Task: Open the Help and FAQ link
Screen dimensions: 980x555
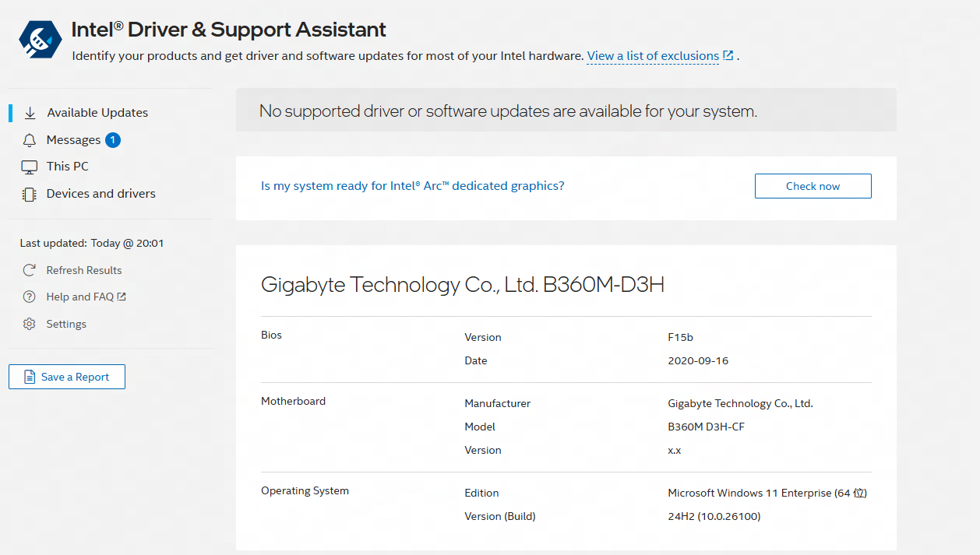Action: (x=80, y=297)
